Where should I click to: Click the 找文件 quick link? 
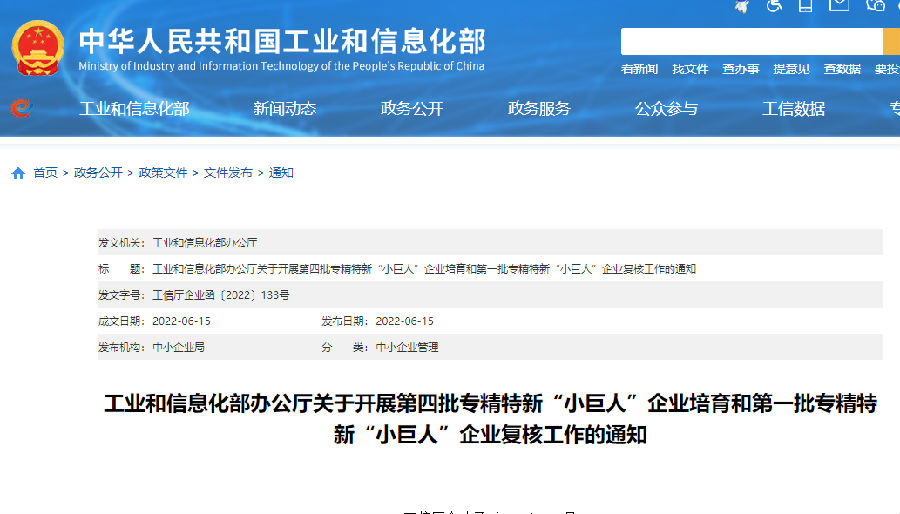(690, 69)
